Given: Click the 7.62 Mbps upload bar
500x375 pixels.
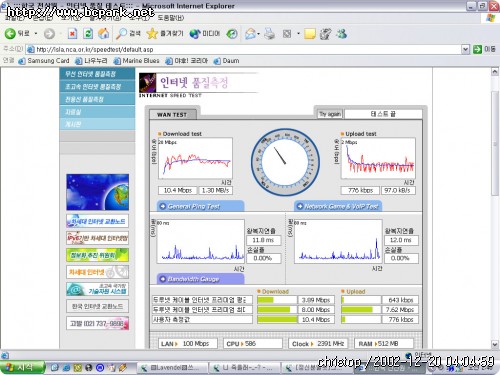Looking at the screenshot, I should (361, 310).
